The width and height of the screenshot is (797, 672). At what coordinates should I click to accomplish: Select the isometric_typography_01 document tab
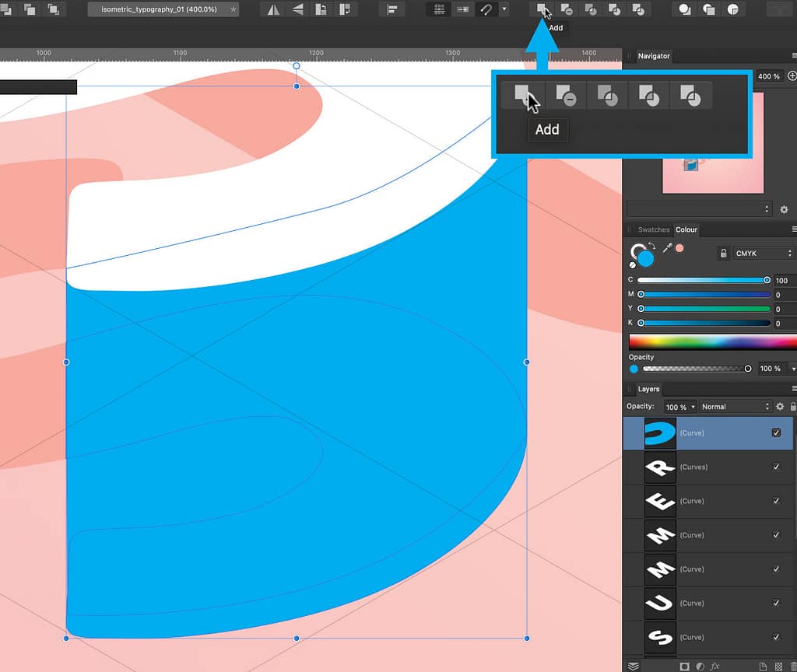click(x=163, y=9)
